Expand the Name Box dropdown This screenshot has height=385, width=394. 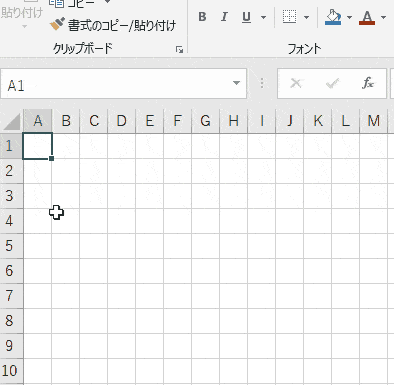click(x=236, y=83)
